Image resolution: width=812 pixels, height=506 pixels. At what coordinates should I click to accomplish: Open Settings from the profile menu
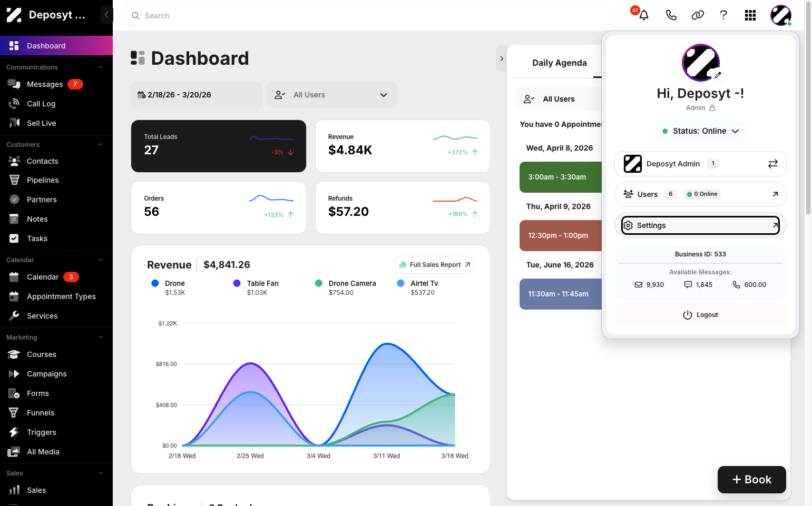point(700,225)
